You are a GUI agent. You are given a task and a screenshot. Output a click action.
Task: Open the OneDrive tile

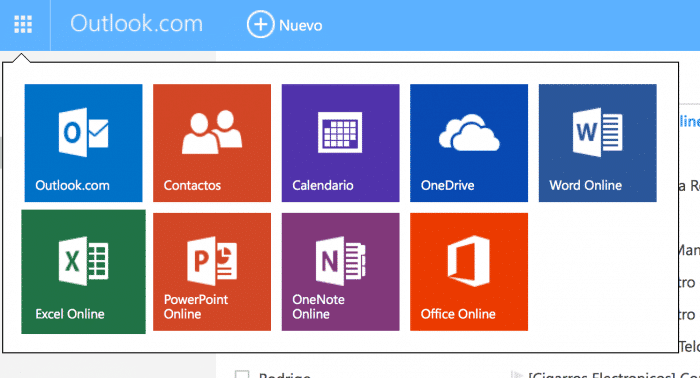point(469,143)
